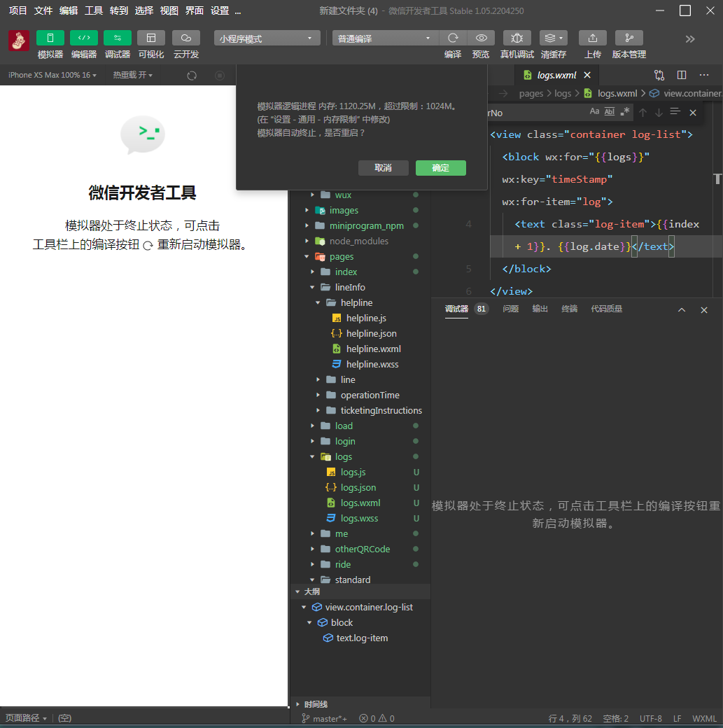This screenshot has height=728, width=723.
Task: Open logs.json file
Action: 360,487
